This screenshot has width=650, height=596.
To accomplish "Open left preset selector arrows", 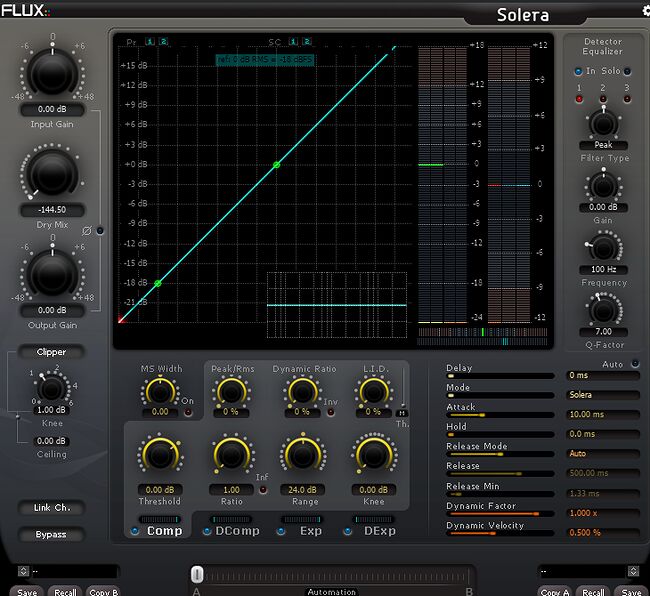I will pos(23,572).
